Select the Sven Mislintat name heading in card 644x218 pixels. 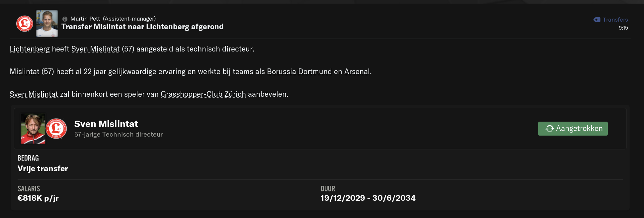[106, 124]
